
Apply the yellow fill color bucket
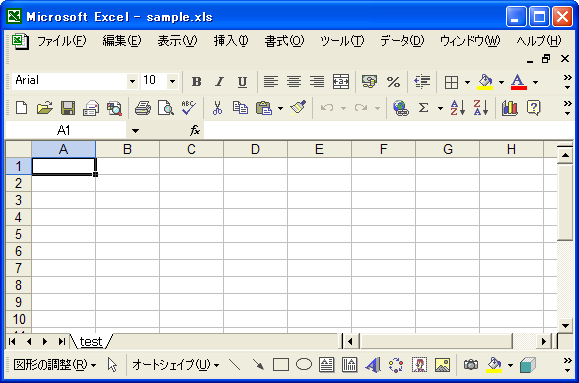tap(485, 82)
